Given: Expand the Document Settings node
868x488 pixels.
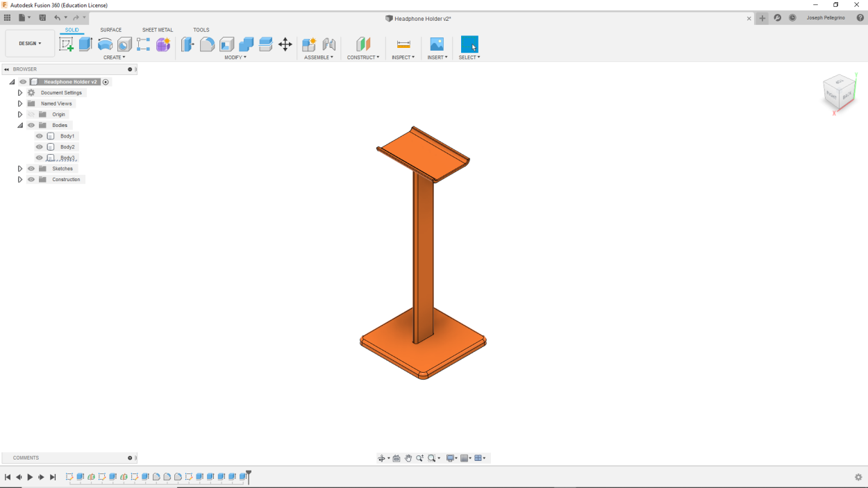Looking at the screenshot, I should (20, 92).
